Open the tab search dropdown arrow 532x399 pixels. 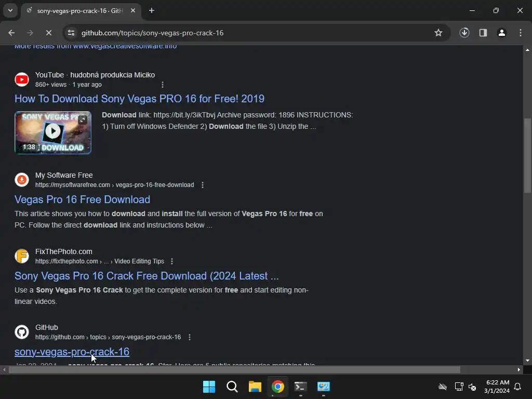point(10,10)
